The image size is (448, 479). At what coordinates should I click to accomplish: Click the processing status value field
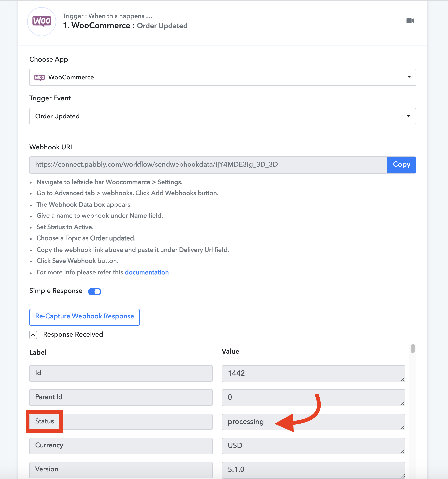[x=313, y=422]
